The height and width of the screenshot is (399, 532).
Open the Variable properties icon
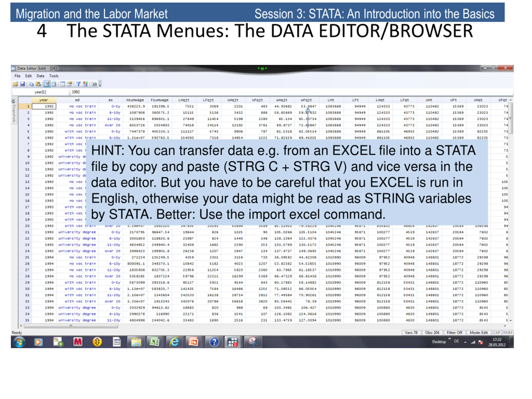pyautogui.click(x=70, y=84)
